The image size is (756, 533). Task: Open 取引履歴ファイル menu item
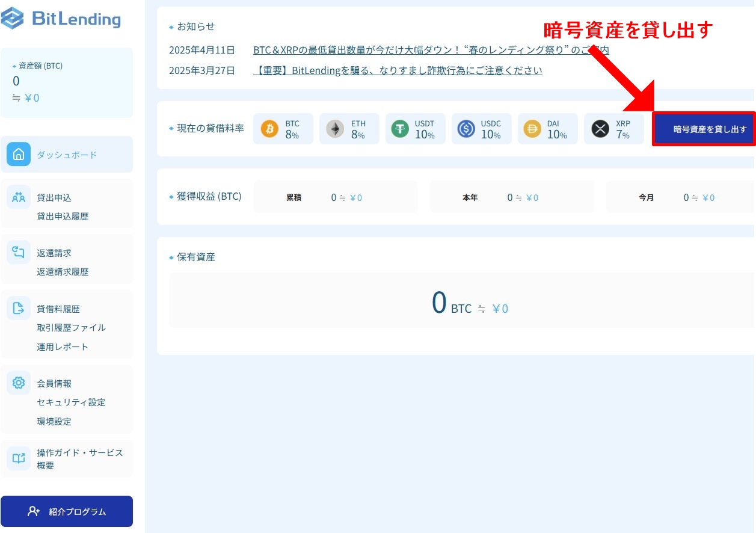pos(71,327)
